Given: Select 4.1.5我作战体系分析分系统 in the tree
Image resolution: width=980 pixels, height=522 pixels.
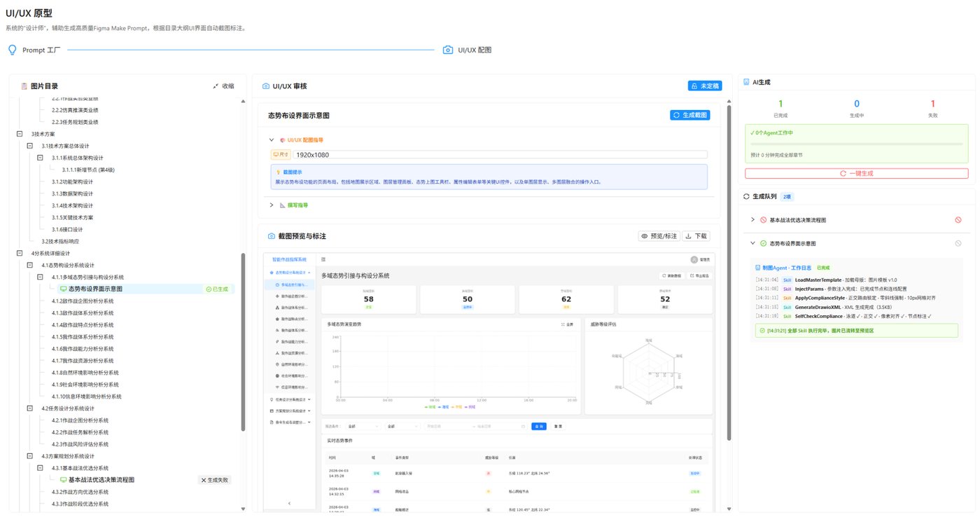Looking at the screenshot, I should (85, 337).
